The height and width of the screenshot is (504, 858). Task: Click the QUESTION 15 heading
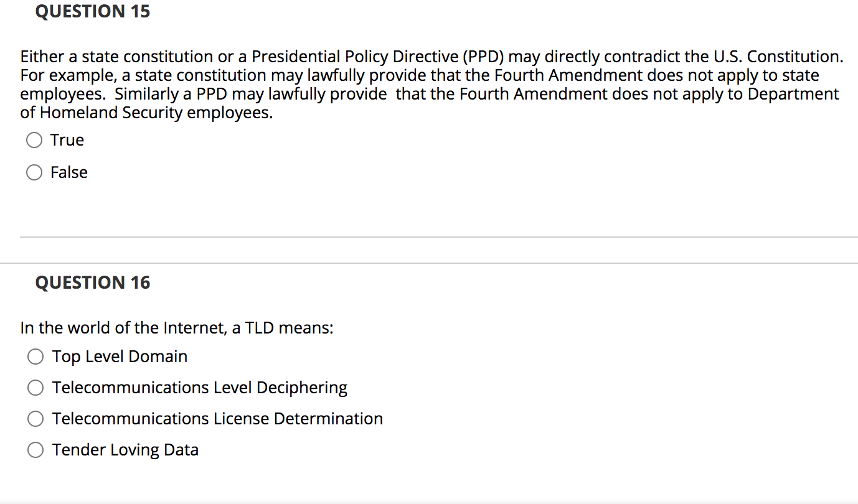pos(93,11)
